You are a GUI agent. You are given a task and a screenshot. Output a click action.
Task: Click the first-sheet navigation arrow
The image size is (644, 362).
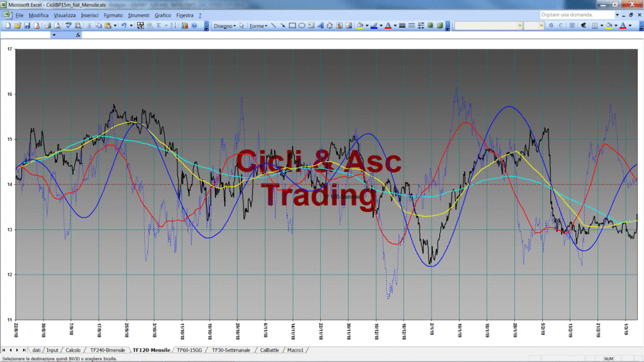tap(4, 350)
